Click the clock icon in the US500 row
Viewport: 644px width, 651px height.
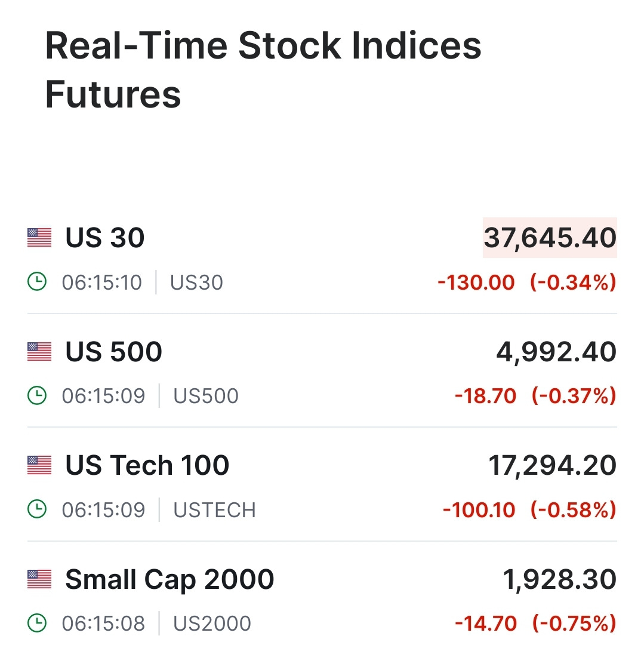[x=37, y=395]
